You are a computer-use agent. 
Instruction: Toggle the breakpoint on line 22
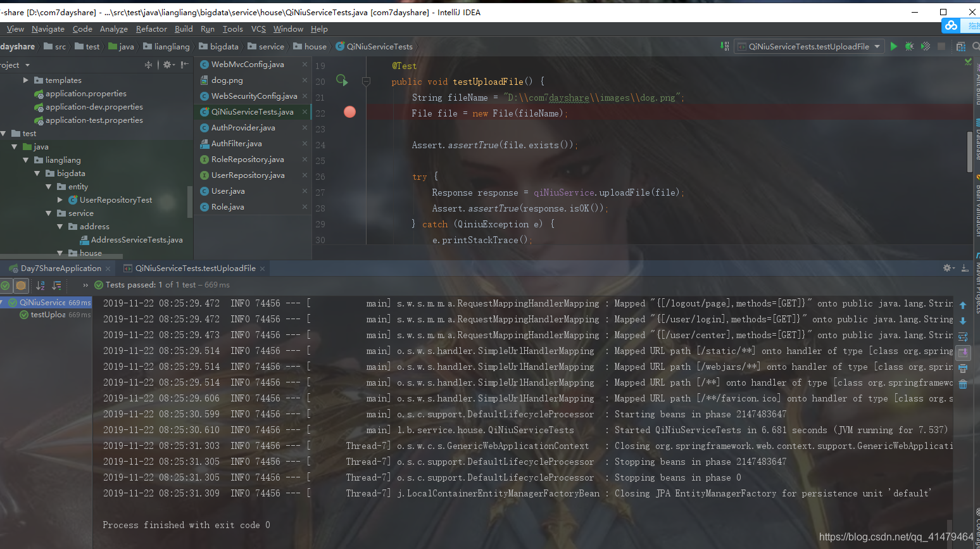(x=349, y=112)
